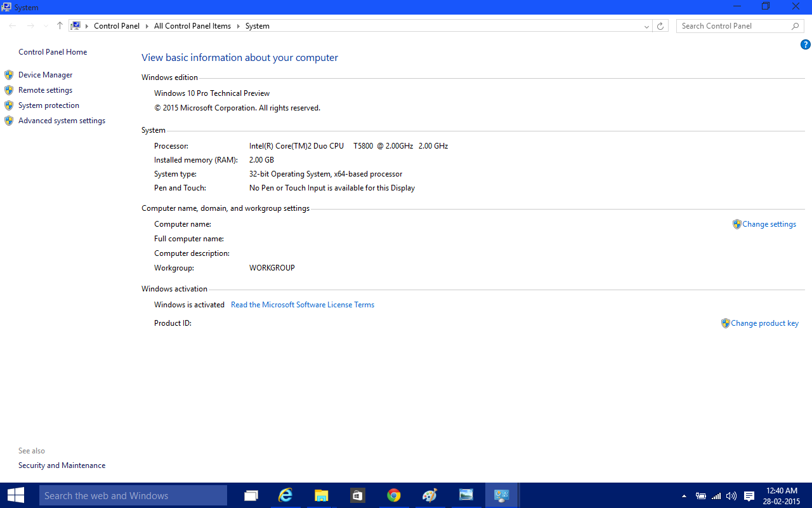Open Task View on the taskbar

point(251,495)
